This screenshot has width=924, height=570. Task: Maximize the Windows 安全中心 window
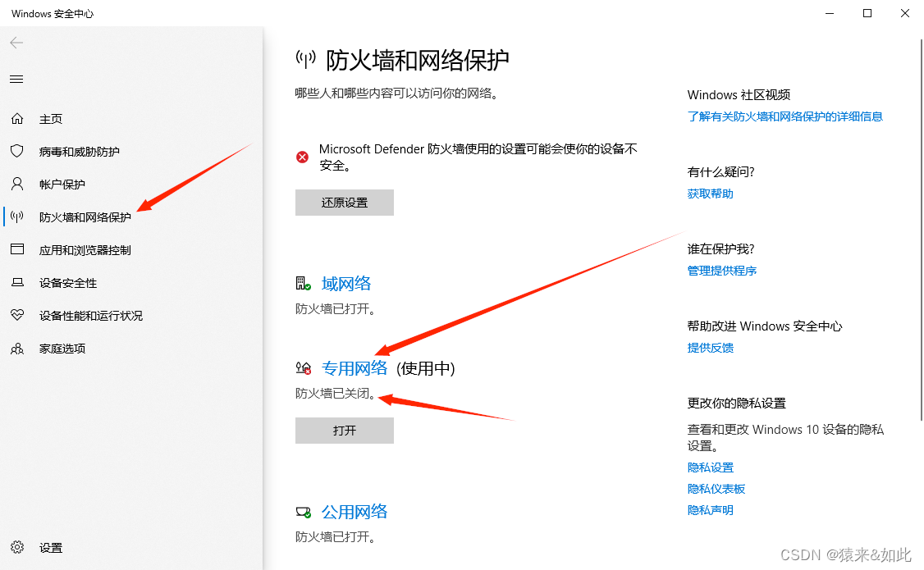[867, 13]
